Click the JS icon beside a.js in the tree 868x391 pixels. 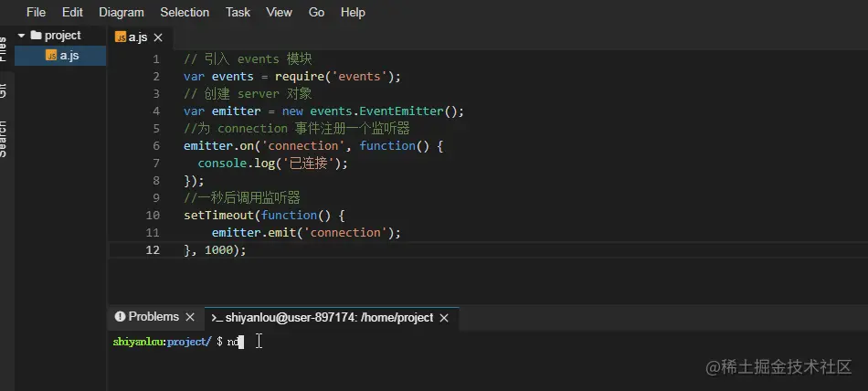(51, 56)
